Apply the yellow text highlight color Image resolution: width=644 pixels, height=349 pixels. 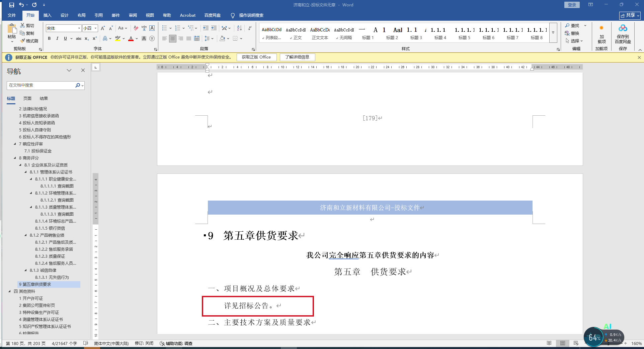click(117, 38)
